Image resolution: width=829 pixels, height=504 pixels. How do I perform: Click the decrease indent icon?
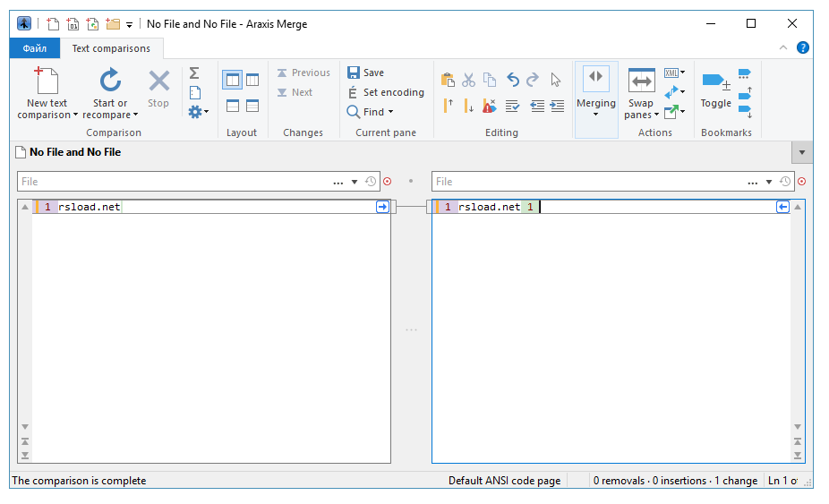537,106
